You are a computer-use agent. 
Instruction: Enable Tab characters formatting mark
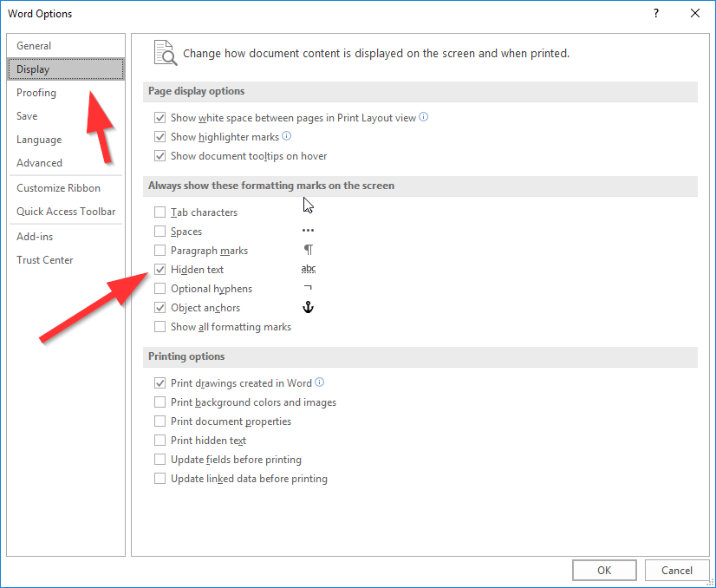[x=159, y=212]
